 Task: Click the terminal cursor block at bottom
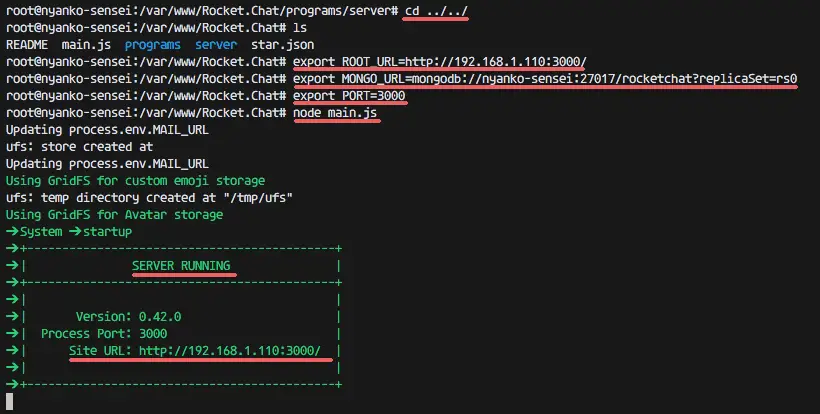tap(9, 401)
